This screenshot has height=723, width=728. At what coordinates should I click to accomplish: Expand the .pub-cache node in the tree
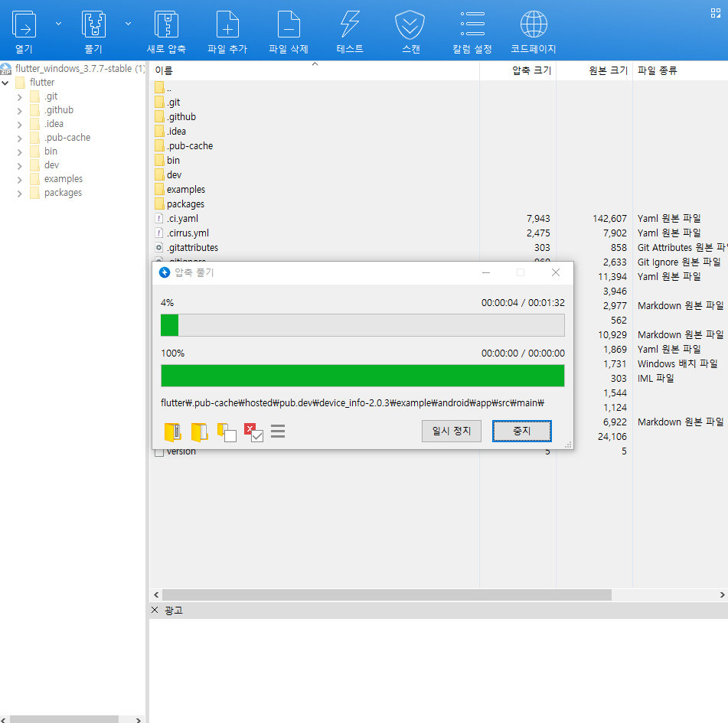coord(19,138)
